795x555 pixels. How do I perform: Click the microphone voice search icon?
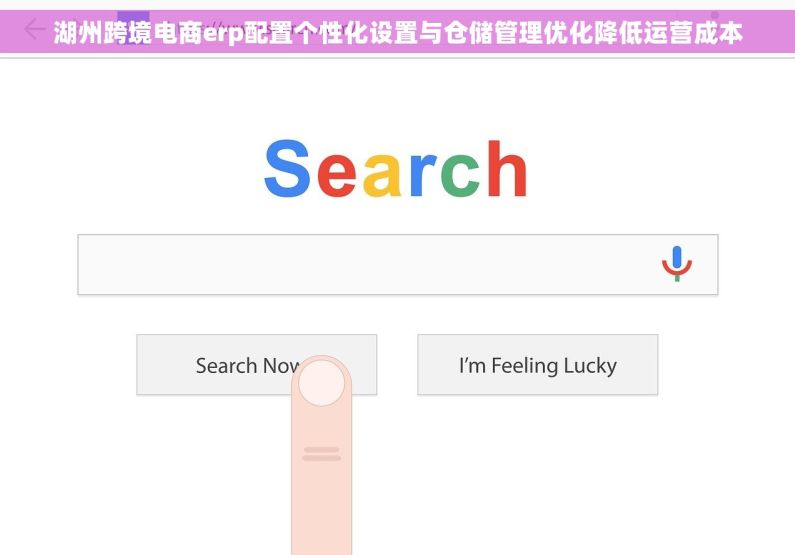click(x=677, y=264)
